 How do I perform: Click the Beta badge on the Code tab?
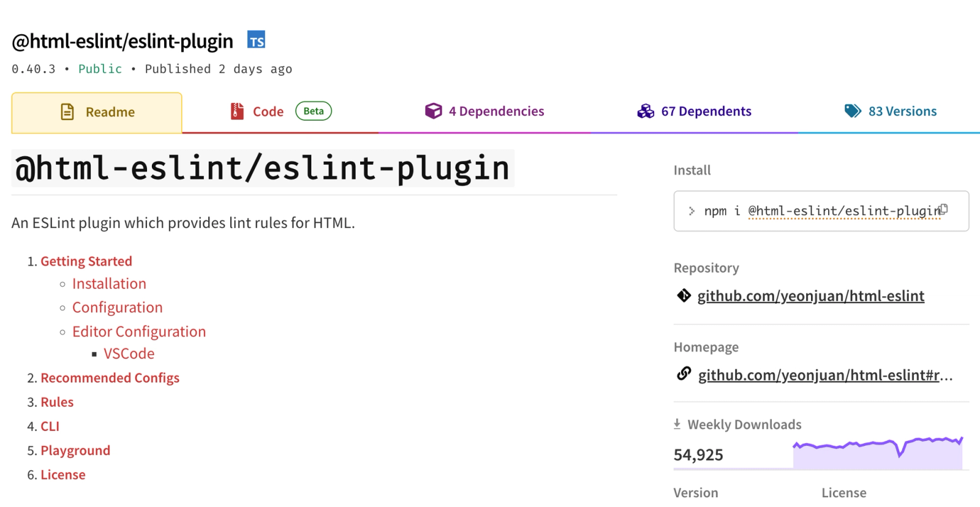click(x=314, y=111)
